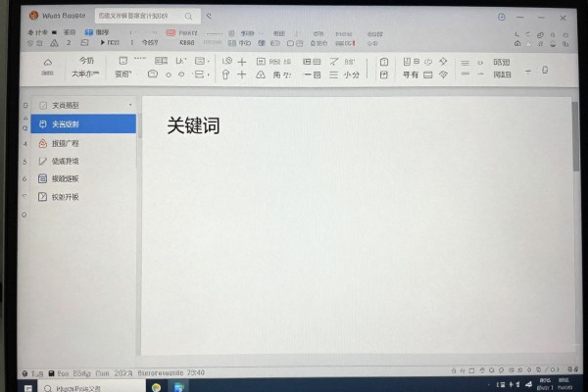Screen dimensions: 588x392
Task: Click the house icon in the upper-right icon cluster
Action: click(x=517, y=43)
